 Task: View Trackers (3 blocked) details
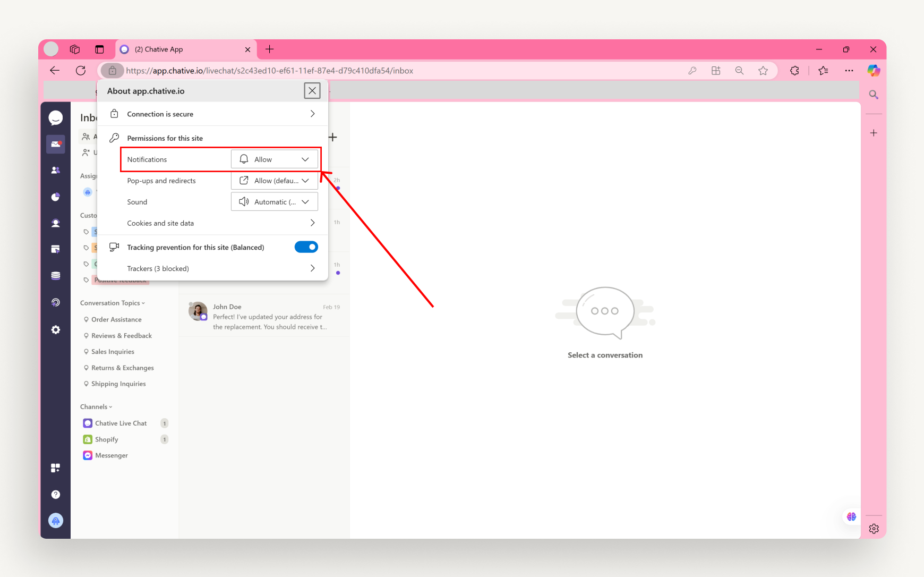[212, 268]
